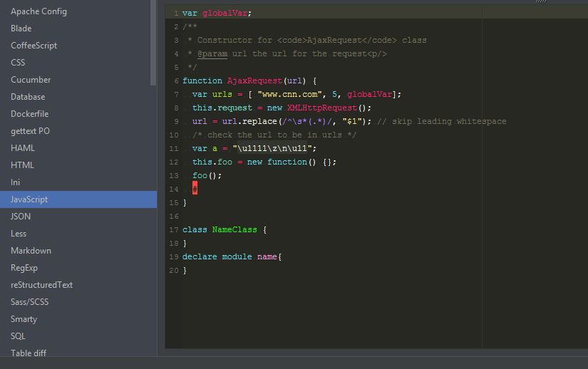Click the regex literal on line 9
The width and height of the screenshot is (588, 369).
tap(306, 121)
